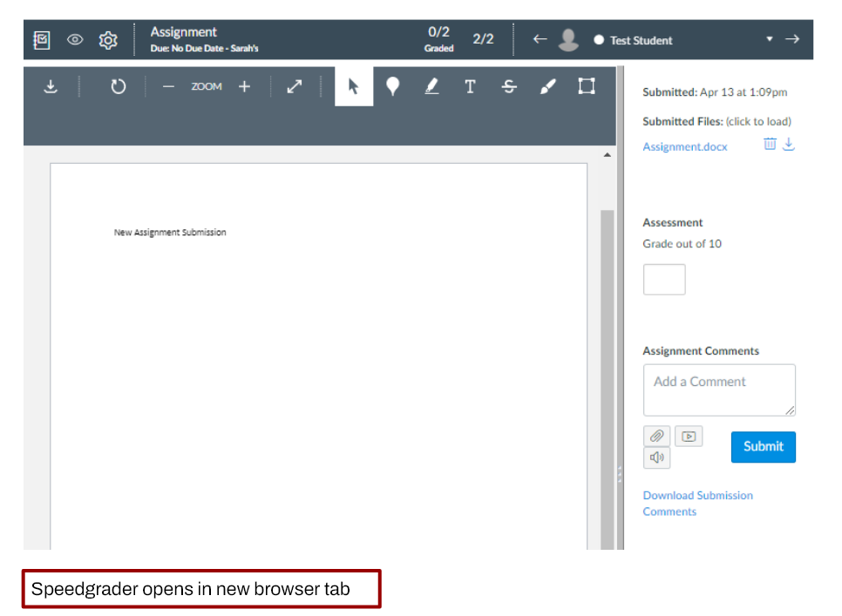Open SpeedGrader settings gear
Image resolution: width=842 pixels, height=616 pixels.
click(108, 40)
